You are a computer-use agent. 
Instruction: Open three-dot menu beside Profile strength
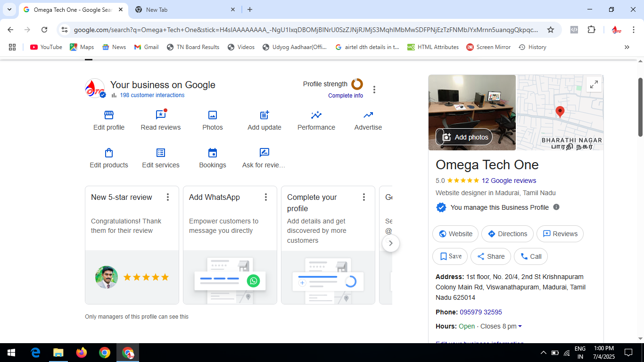pos(374,90)
